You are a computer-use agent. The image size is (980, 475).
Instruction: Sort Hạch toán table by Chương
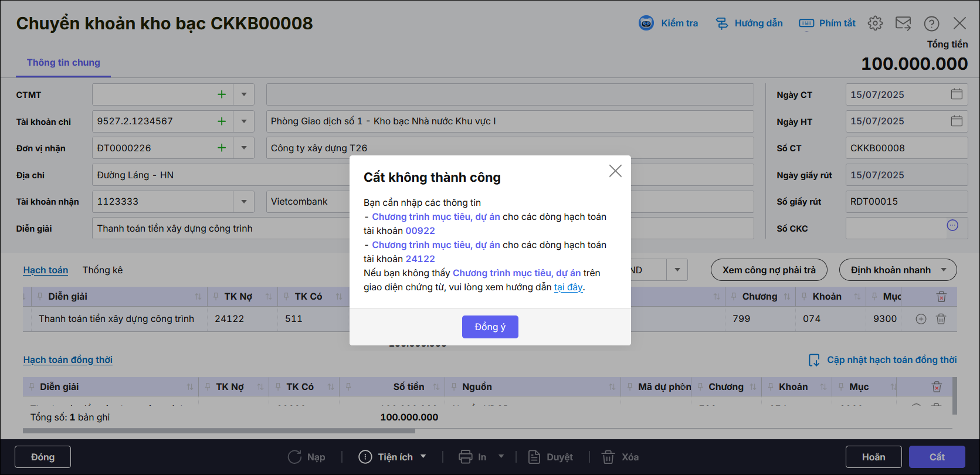[x=787, y=297]
